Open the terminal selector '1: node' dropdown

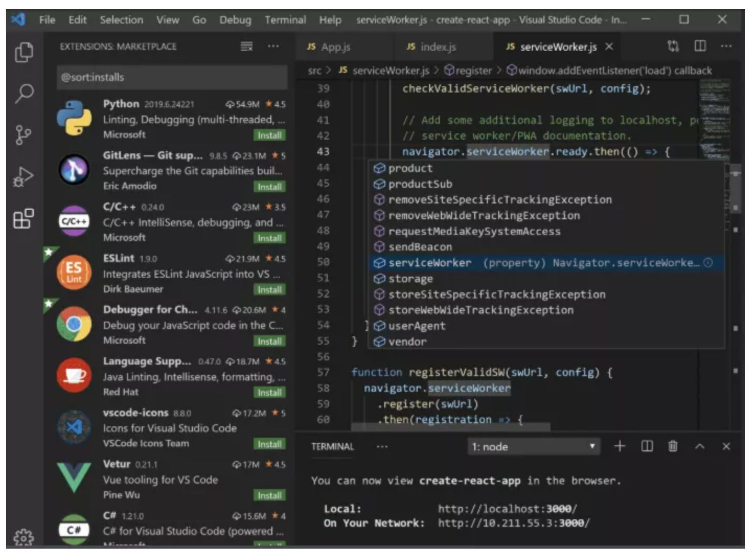tap(533, 447)
